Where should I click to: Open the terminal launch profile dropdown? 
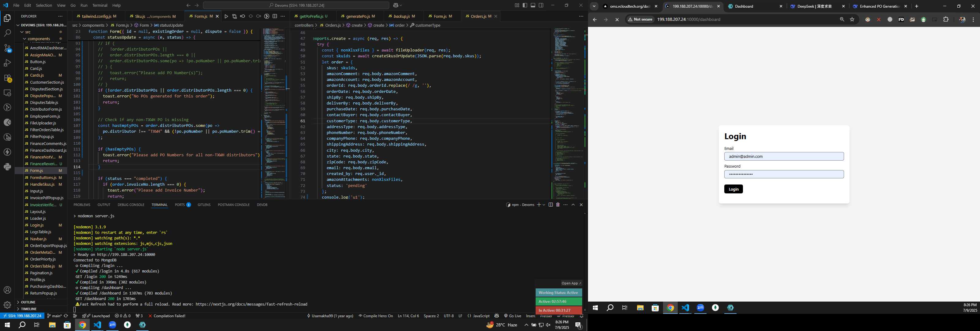(x=544, y=205)
